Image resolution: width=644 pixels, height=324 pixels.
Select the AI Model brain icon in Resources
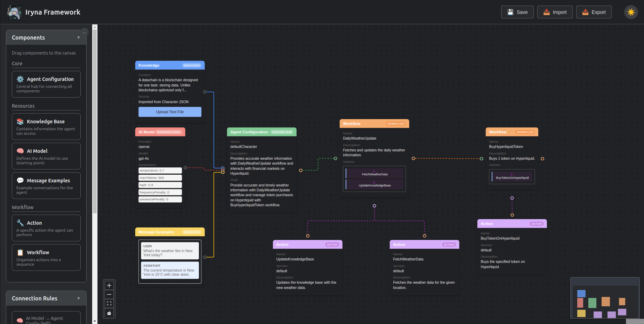tap(20, 151)
